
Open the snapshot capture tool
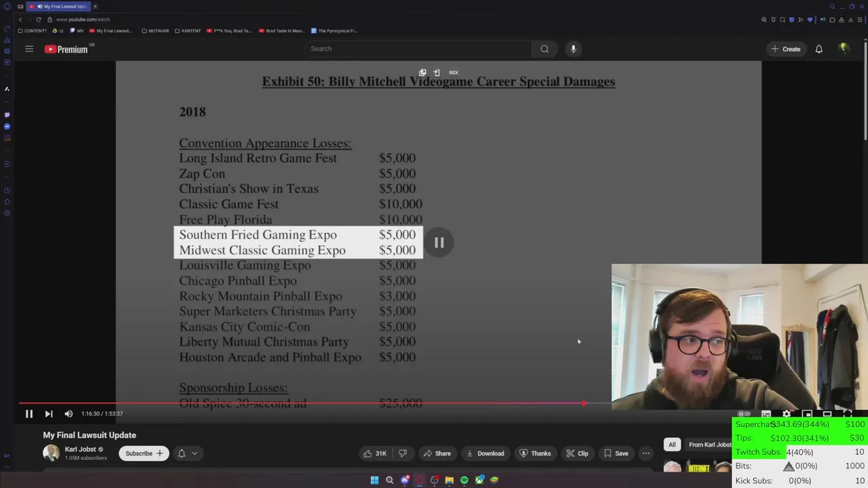point(783,20)
